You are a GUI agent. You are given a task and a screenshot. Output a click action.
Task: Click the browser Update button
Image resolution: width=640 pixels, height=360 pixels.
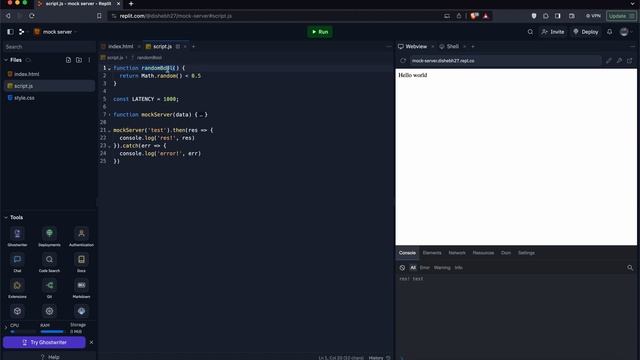(x=621, y=16)
